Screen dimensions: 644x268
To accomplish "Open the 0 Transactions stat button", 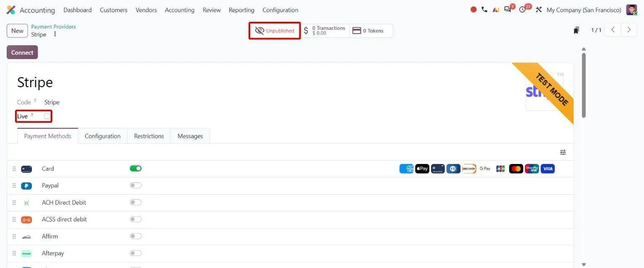I will tap(325, 31).
